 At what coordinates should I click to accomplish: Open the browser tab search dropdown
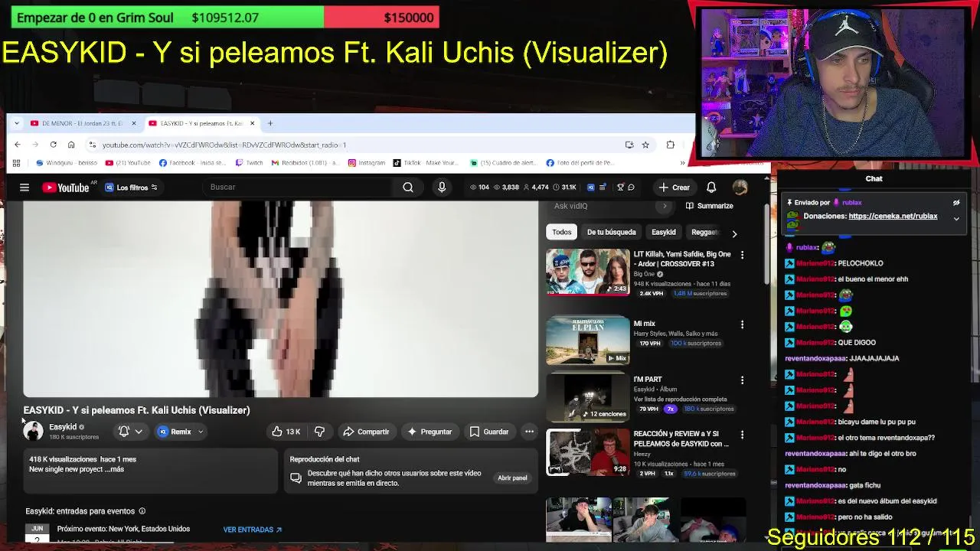pos(17,123)
